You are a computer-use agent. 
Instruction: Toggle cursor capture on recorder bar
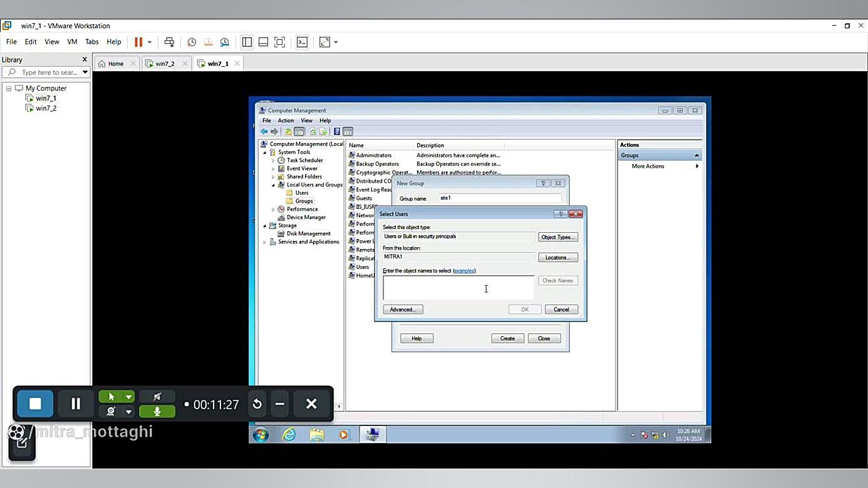111,397
